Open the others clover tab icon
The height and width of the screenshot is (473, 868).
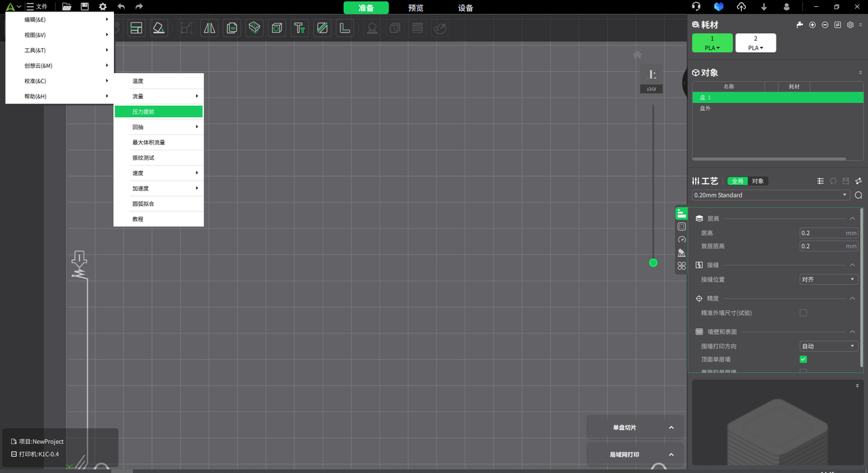tap(682, 266)
